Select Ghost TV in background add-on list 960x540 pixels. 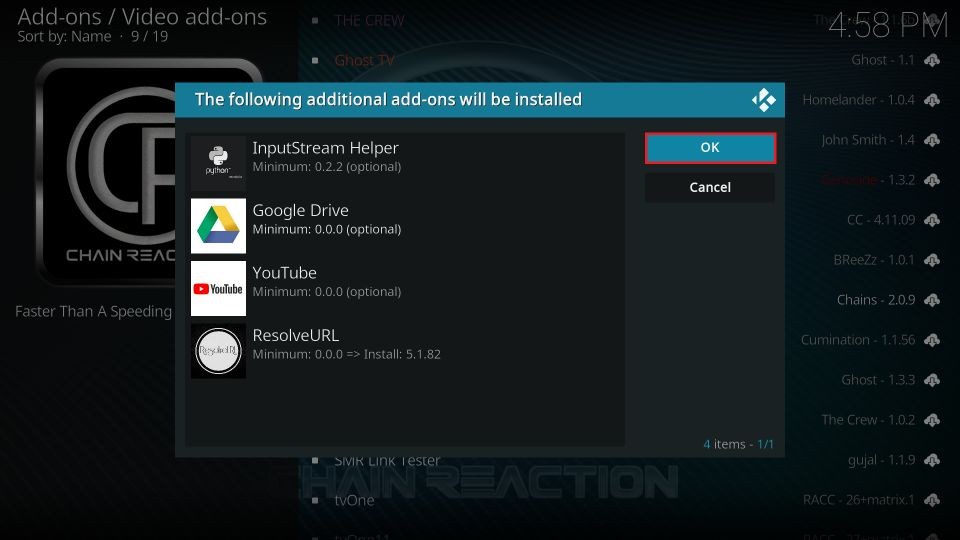(364, 61)
